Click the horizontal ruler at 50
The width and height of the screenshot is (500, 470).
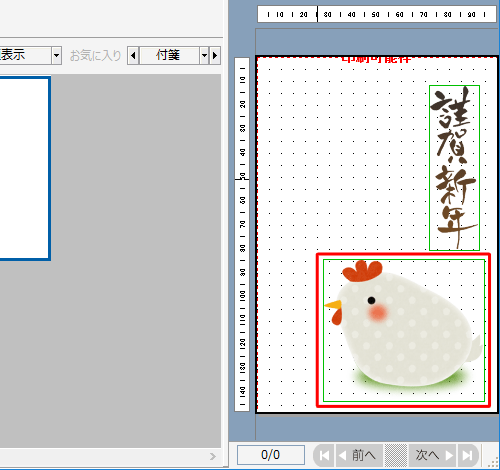pyautogui.click(x=376, y=15)
